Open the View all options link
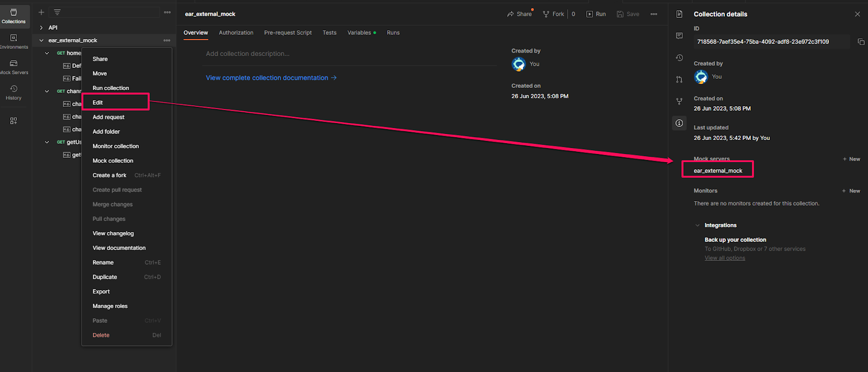 pos(725,258)
